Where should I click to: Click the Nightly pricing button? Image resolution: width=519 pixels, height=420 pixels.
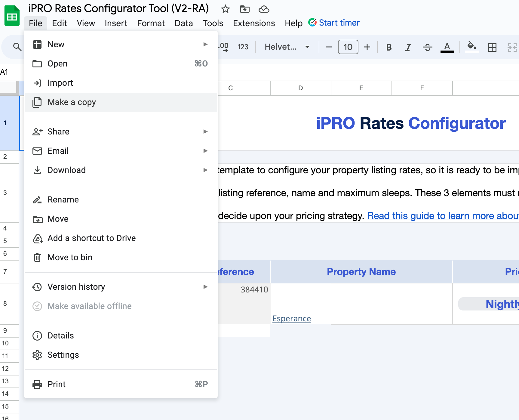(489, 304)
